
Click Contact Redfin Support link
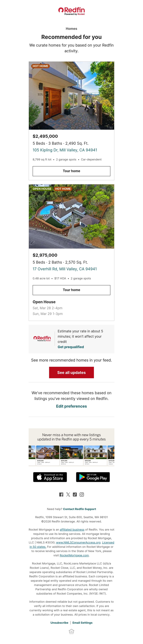point(79,509)
